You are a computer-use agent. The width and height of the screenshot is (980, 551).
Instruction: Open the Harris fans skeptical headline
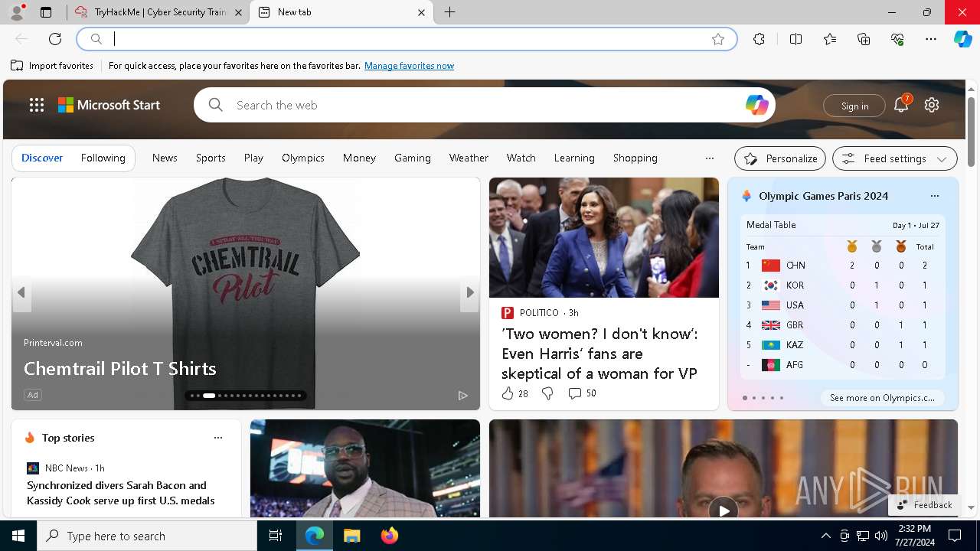(x=599, y=354)
